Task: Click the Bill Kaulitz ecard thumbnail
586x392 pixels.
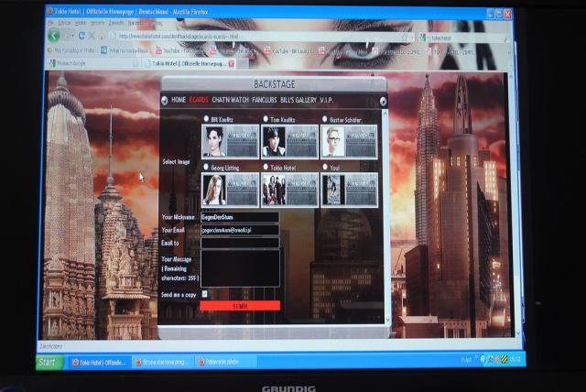Action: point(230,142)
